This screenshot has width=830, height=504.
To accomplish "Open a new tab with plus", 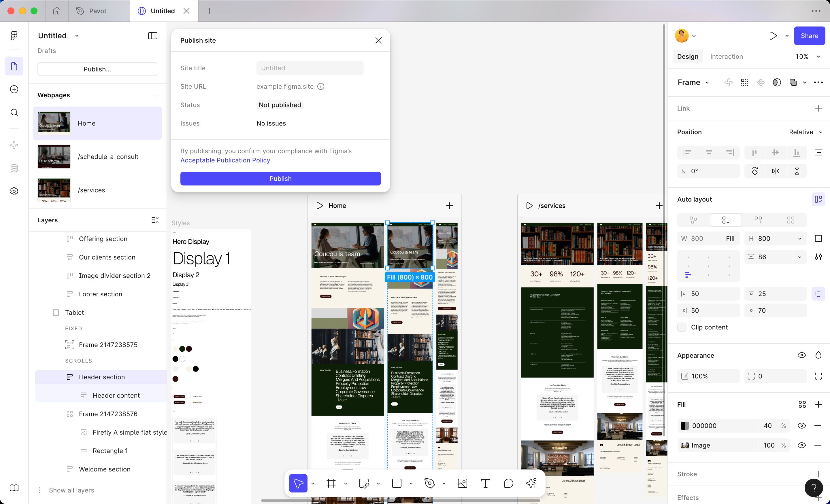I will (209, 11).
